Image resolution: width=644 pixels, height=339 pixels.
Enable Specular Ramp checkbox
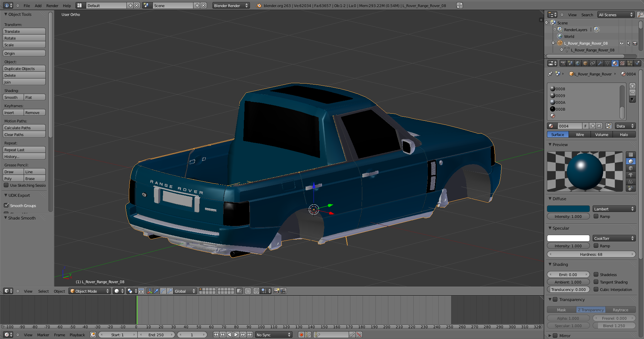596,246
